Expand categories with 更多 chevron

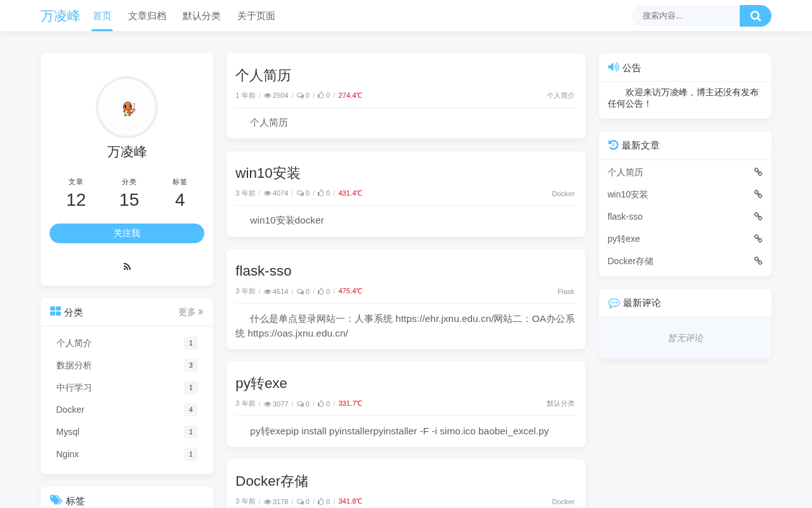(x=191, y=312)
